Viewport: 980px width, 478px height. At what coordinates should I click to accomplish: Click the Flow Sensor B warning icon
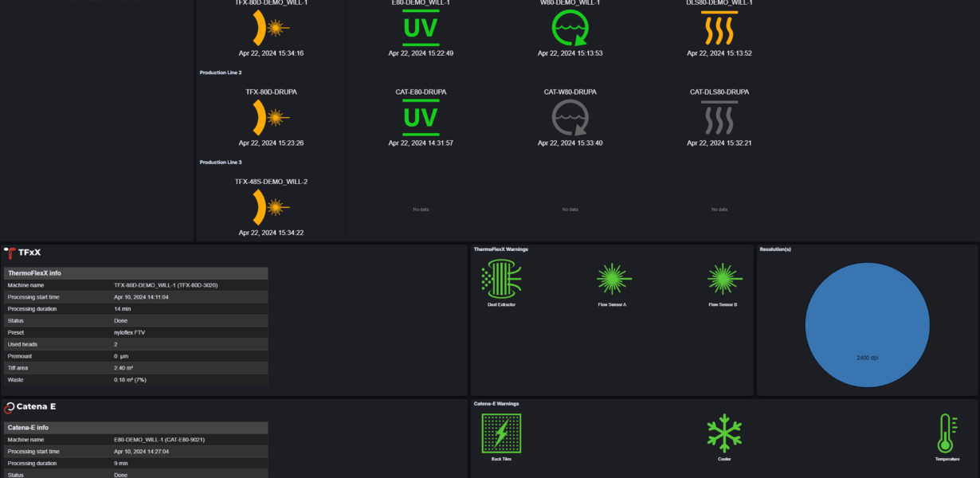[x=724, y=279]
